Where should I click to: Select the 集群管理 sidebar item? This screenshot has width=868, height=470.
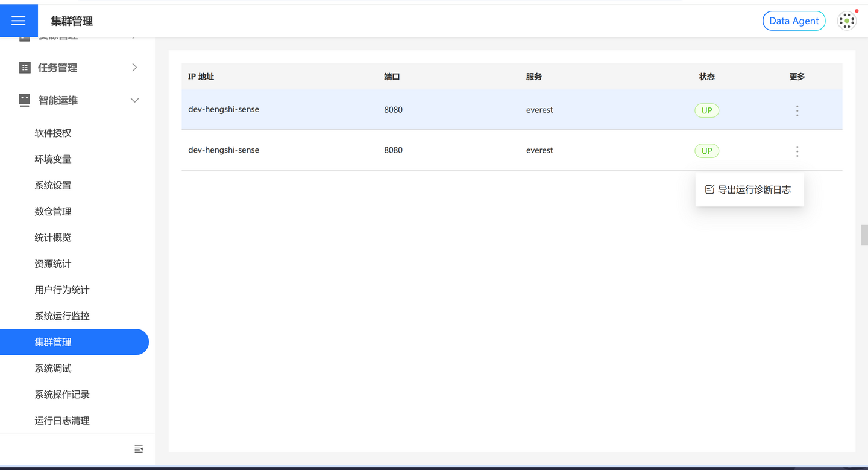click(53, 342)
